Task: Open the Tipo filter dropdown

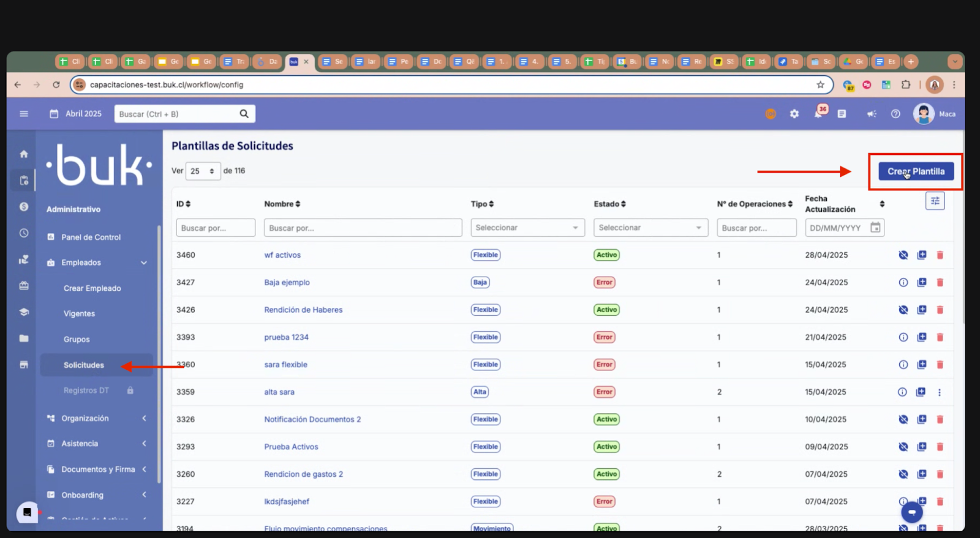Action: [x=527, y=228]
